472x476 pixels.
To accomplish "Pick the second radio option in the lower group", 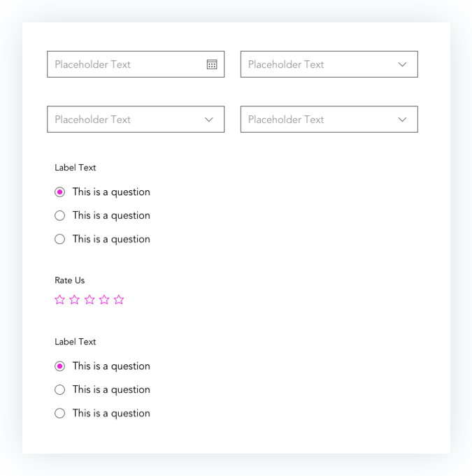I will (x=60, y=389).
